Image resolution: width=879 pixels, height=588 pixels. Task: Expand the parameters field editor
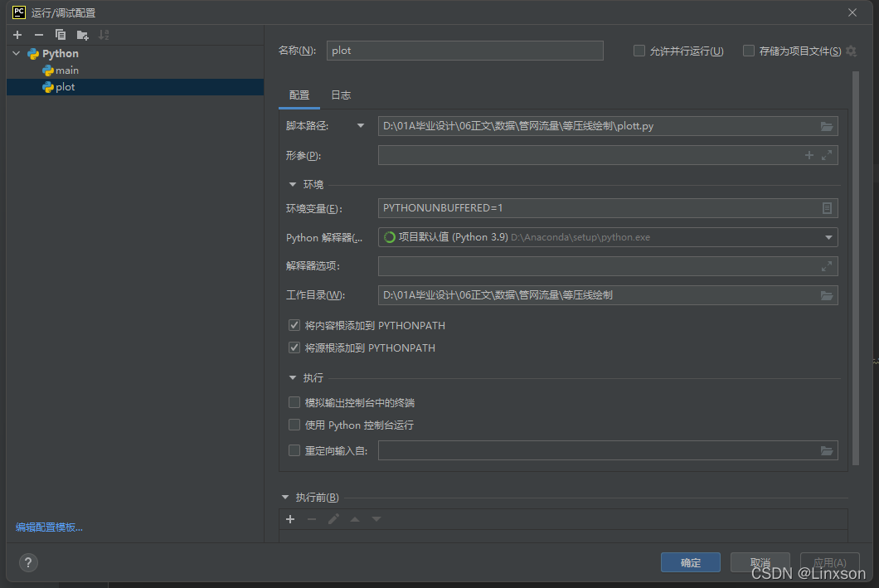(x=826, y=155)
